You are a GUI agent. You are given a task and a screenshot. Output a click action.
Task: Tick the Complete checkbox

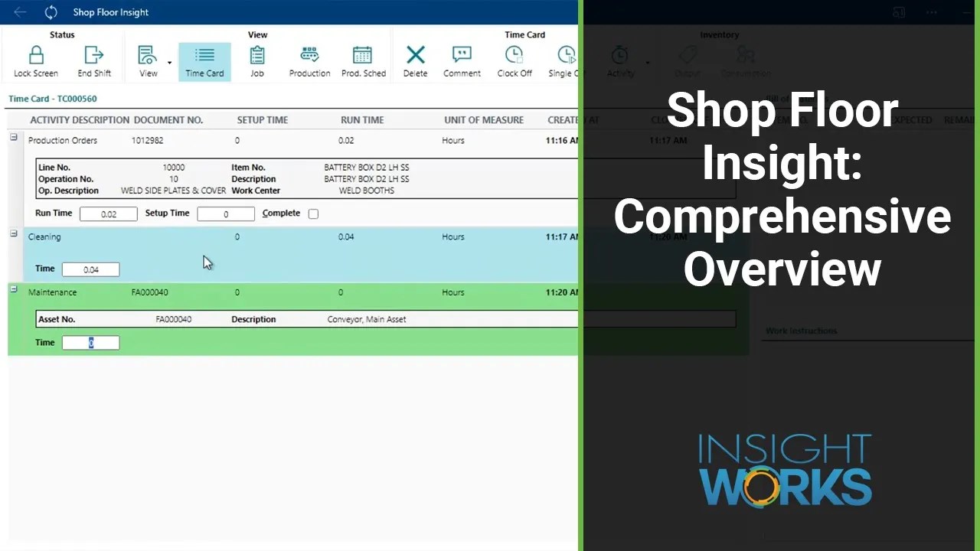[x=313, y=214]
